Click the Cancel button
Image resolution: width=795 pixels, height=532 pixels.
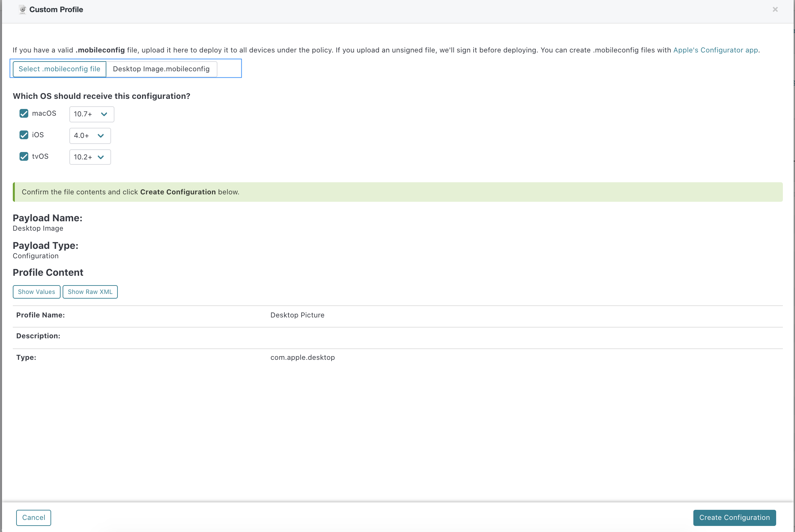(34, 518)
